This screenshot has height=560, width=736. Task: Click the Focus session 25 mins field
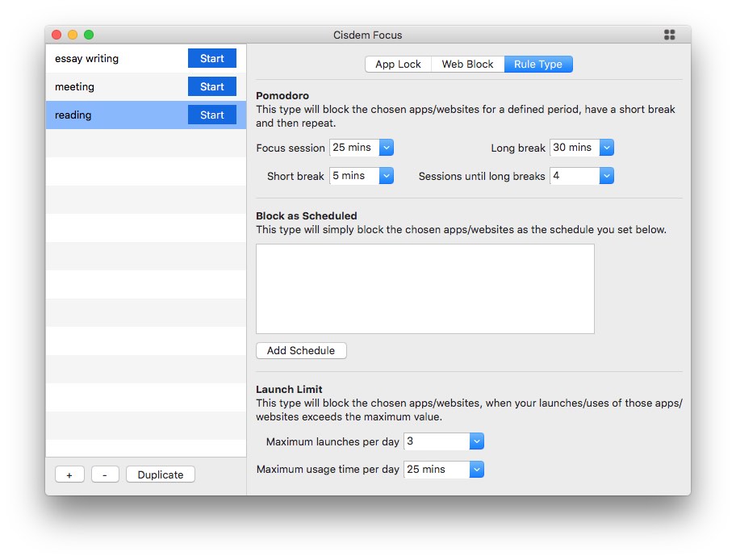coord(354,148)
